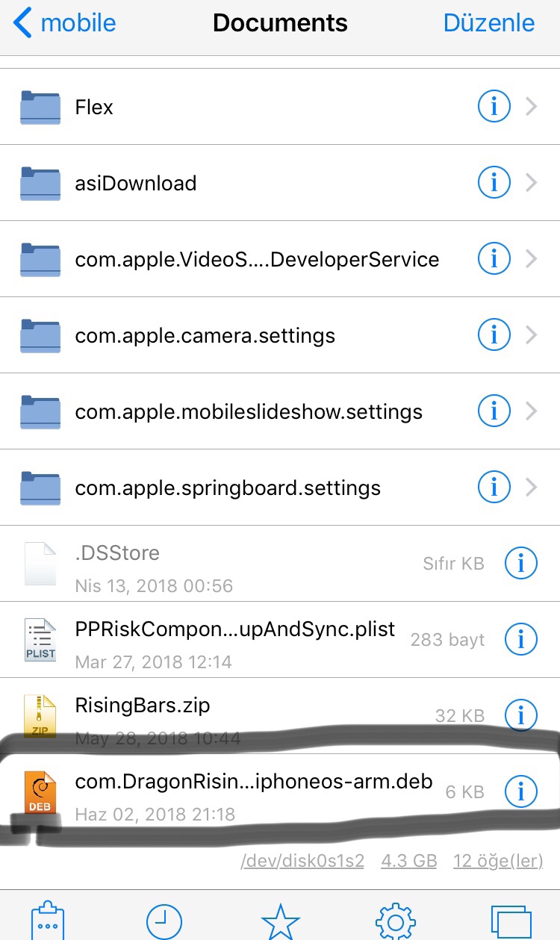Show info for the .deb package file

[521, 791]
